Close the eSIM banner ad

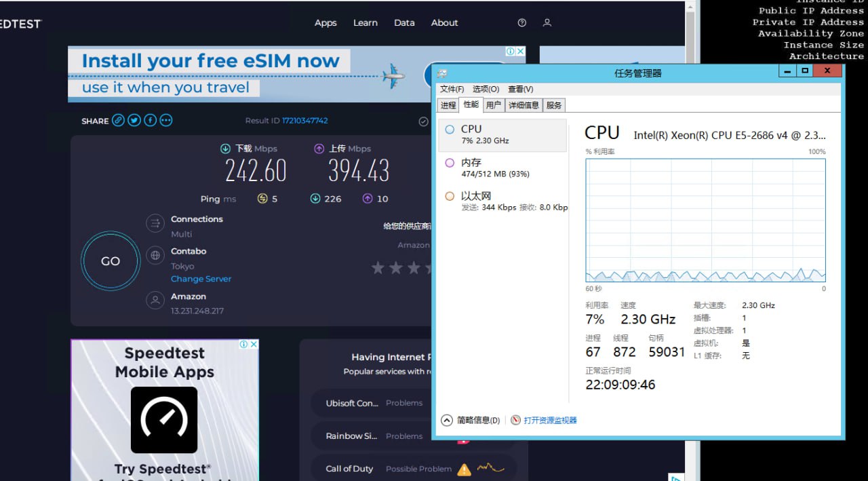pyautogui.click(x=520, y=52)
